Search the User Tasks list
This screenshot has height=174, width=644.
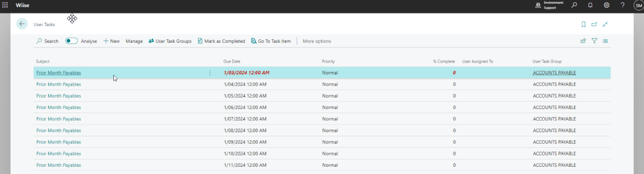pyautogui.click(x=47, y=41)
